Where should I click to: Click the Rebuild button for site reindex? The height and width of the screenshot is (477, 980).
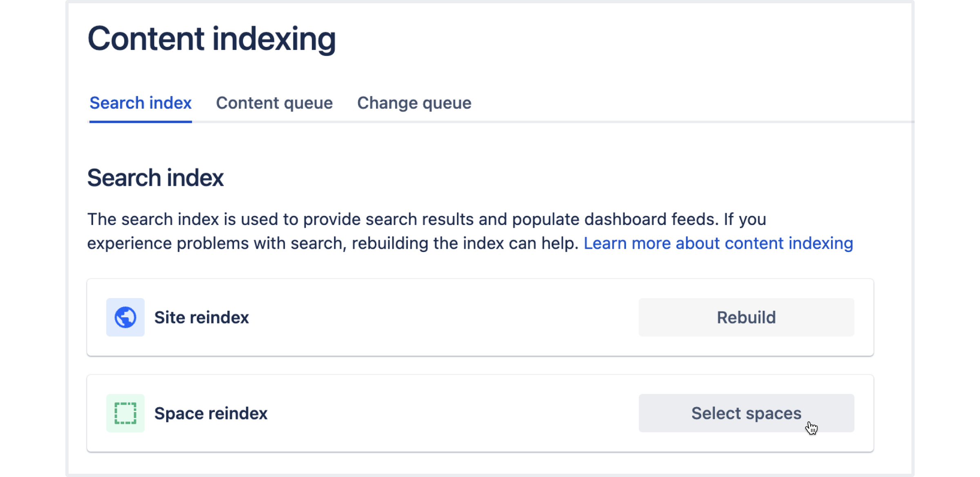[x=746, y=317]
